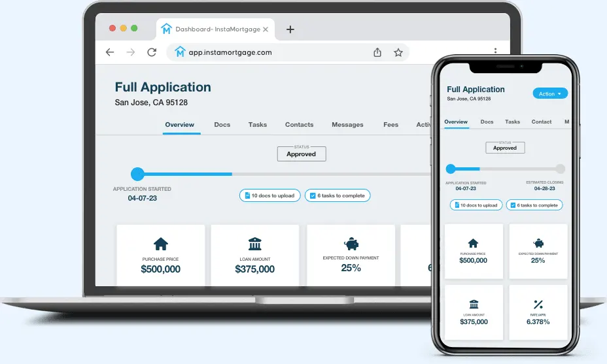The image size is (607, 364).
Task: Click the app.instamortgage.com address field
Action: click(262, 52)
